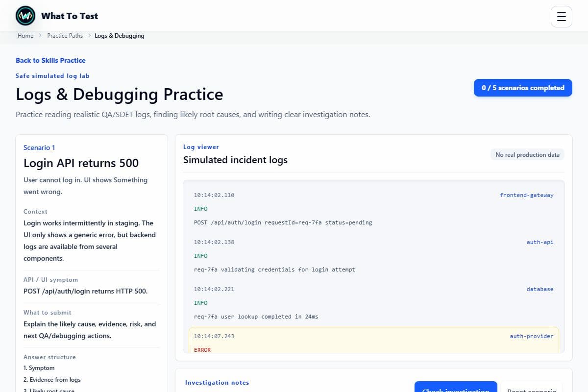Image resolution: width=588 pixels, height=392 pixels.
Task: Click Logs & Debugging Practice page heading
Action: coord(120,94)
